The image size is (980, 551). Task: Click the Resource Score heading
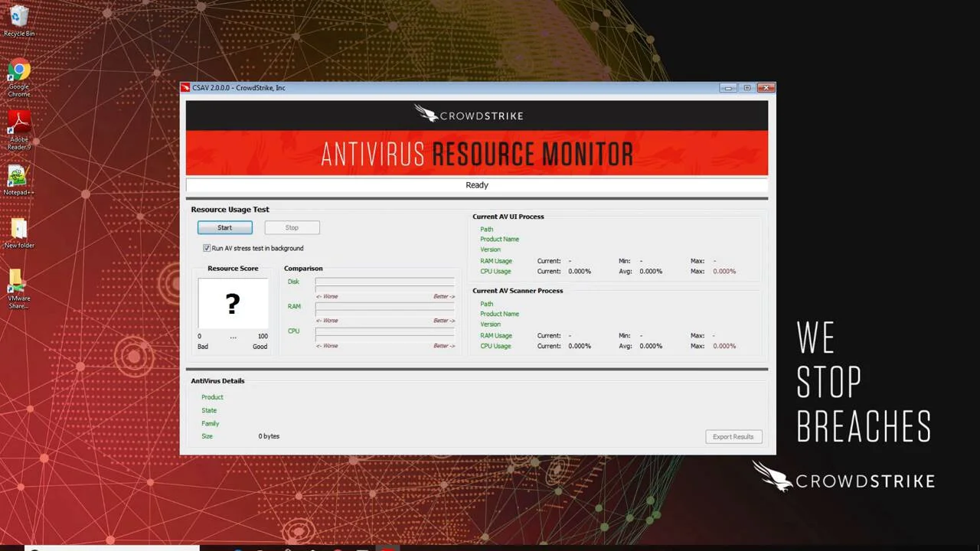click(x=233, y=269)
